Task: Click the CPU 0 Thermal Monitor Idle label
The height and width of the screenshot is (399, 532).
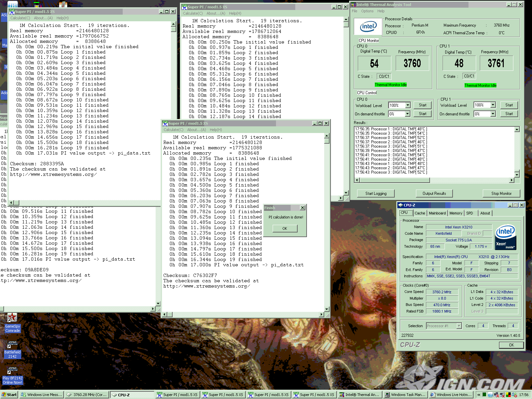Action: coord(391,85)
